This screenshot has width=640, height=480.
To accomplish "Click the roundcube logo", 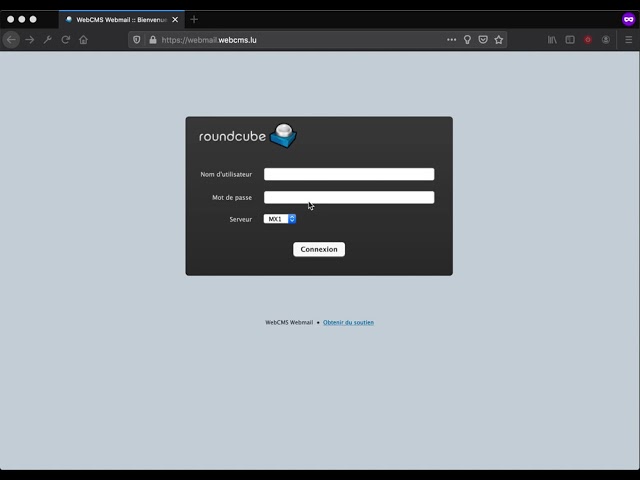I will [x=248, y=136].
